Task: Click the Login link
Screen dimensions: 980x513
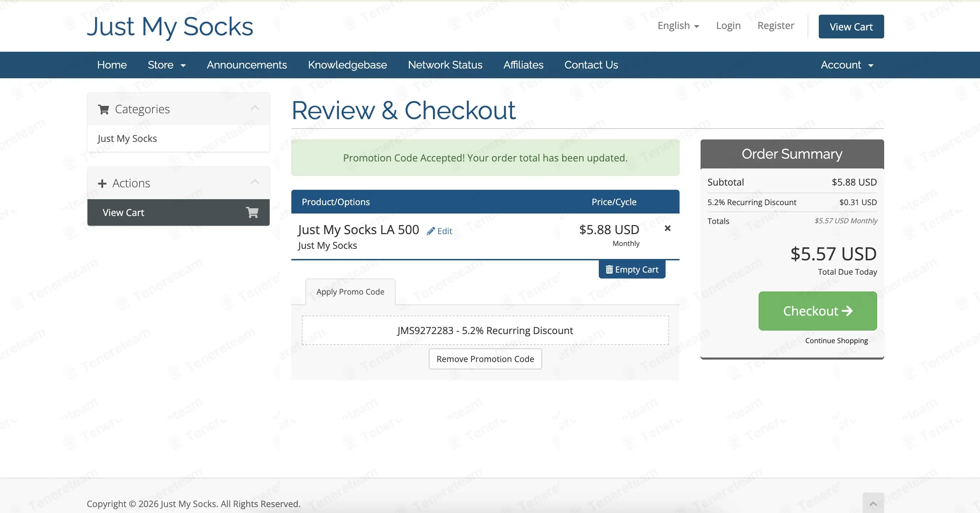Action: point(729,26)
